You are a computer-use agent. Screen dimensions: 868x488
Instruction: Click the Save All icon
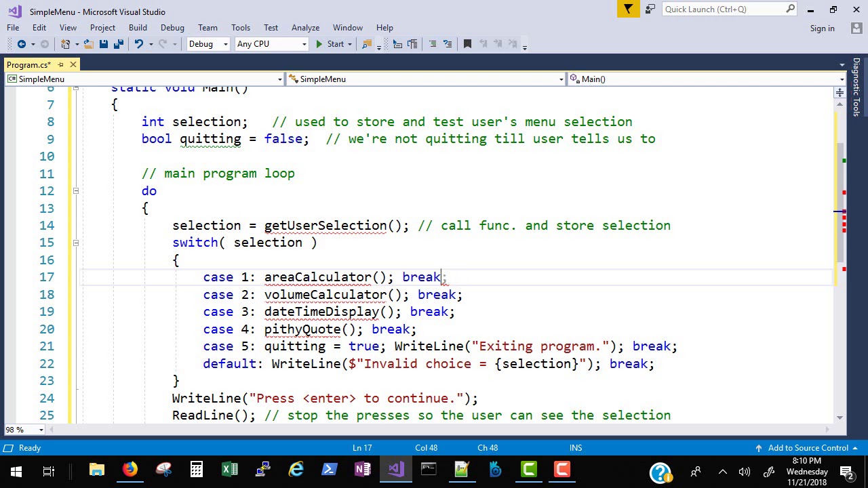(118, 44)
